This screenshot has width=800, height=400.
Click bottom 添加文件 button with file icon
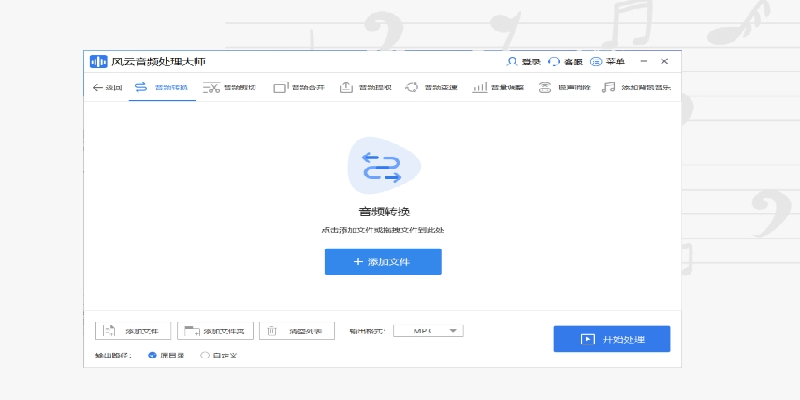(x=133, y=331)
